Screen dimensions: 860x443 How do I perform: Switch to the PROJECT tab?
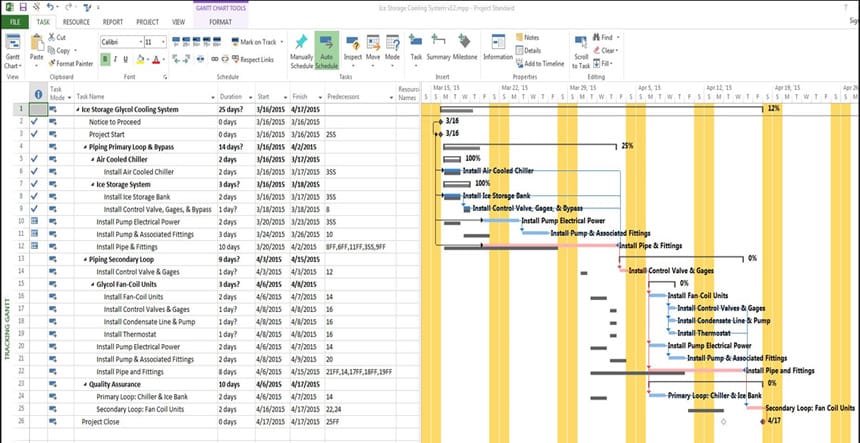[x=148, y=22]
